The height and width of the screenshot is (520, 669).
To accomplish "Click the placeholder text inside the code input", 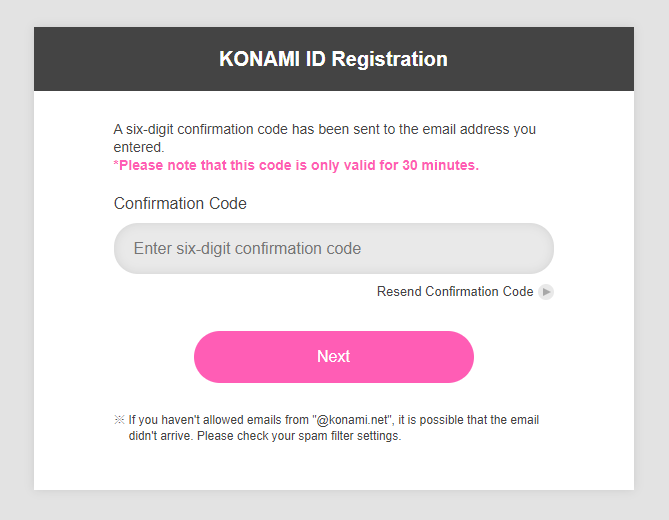I will 247,248.
